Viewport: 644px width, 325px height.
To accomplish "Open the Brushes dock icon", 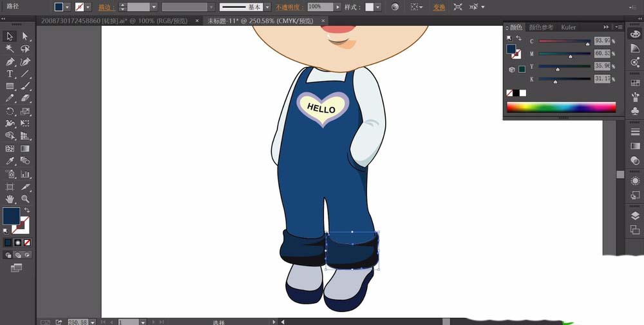I will (635, 97).
